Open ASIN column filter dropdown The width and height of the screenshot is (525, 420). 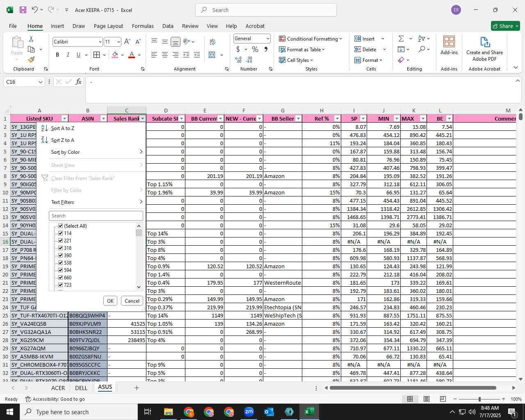pyautogui.click(x=103, y=119)
